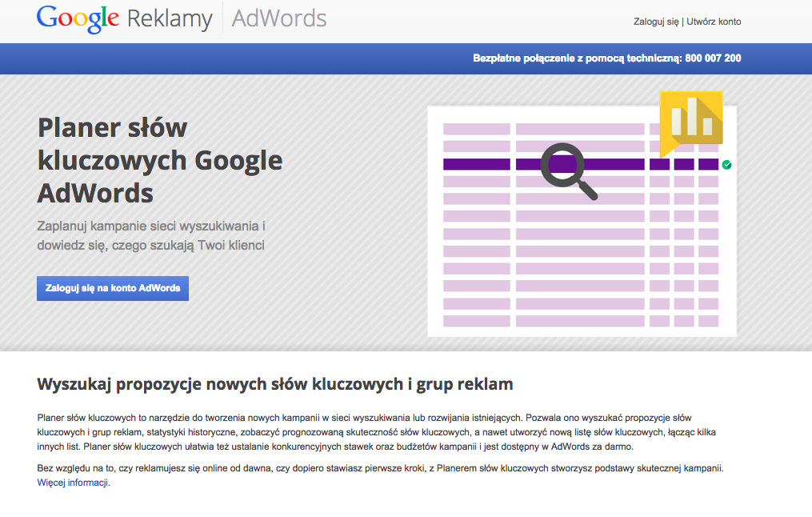Screen dimensions: 812x517
Task: Click the bottom light purple row in table illustration
Action: pos(579,321)
